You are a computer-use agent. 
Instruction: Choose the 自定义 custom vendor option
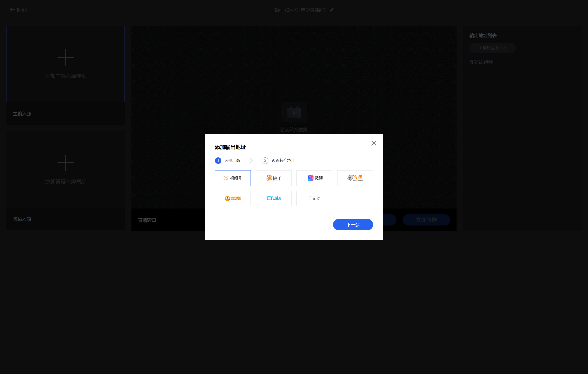pyautogui.click(x=314, y=198)
